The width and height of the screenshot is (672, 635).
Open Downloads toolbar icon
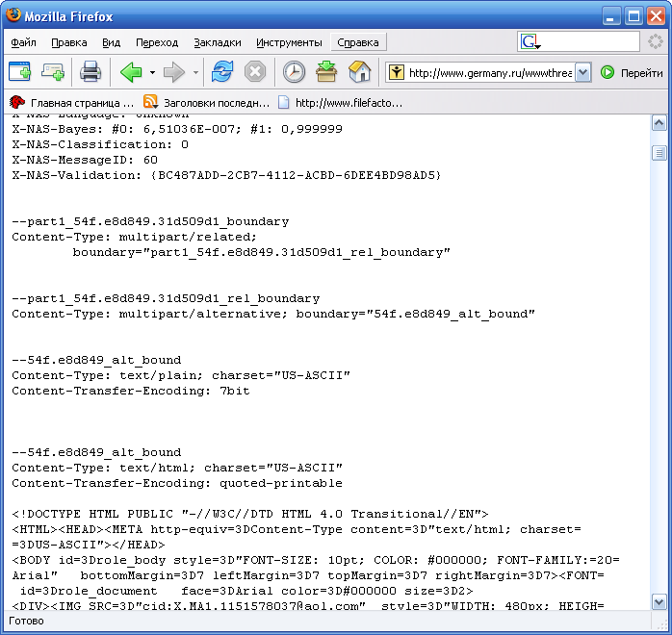pos(326,72)
